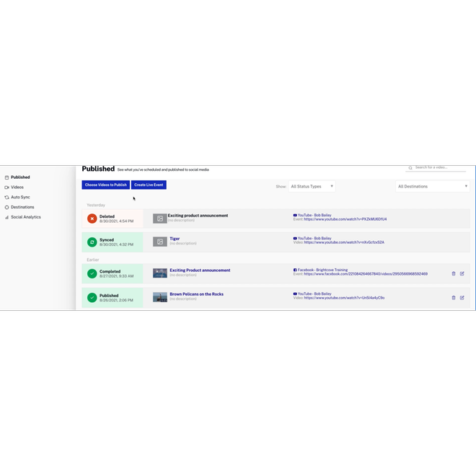Go to Auto Sync in sidebar
Image resolution: width=476 pixels, height=476 pixels.
coord(20,197)
